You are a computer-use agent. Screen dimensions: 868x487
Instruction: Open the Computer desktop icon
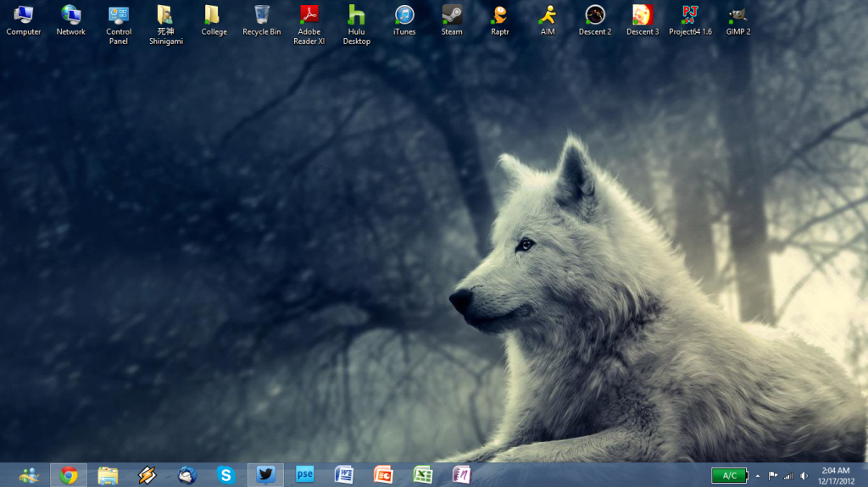tap(23, 20)
